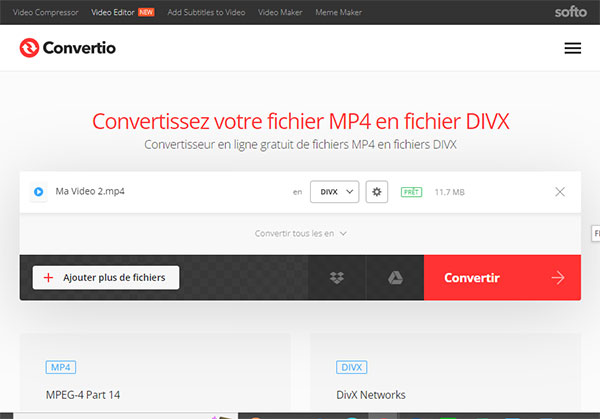Click the Convertir button
This screenshot has height=419, width=600.
[502, 277]
